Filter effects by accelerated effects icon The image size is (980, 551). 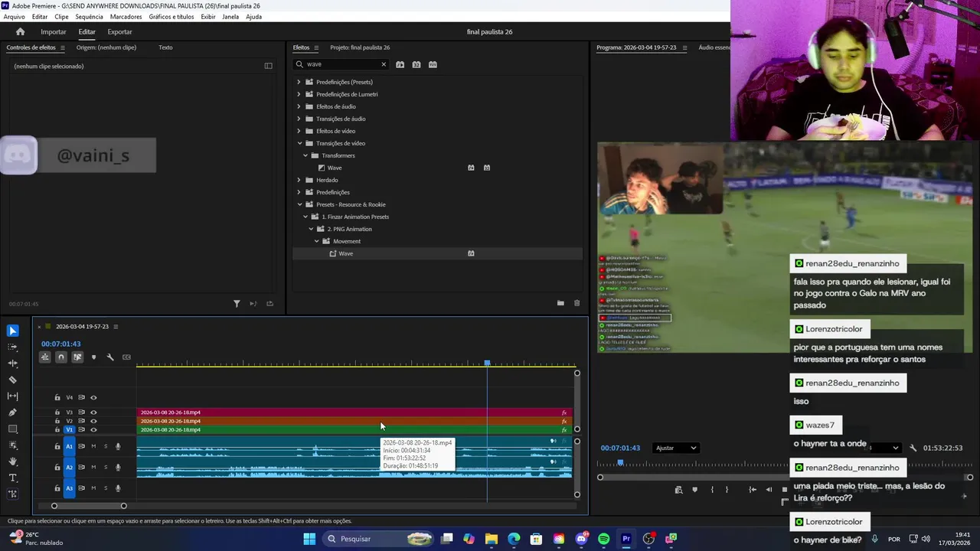tap(400, 64)
